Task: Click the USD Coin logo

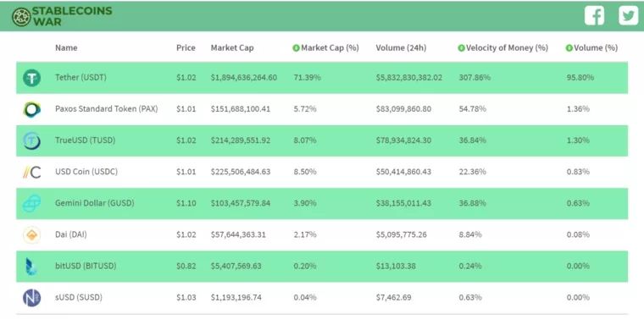Action: pos(31,172)
